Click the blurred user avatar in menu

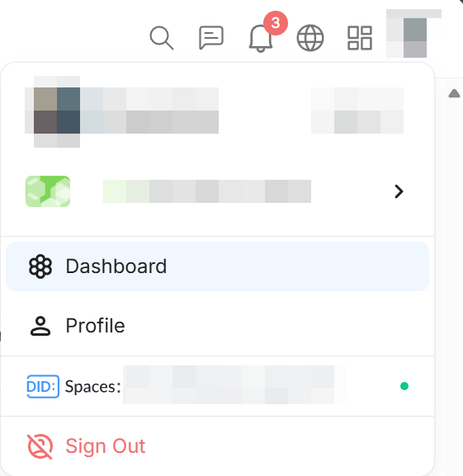57,111
